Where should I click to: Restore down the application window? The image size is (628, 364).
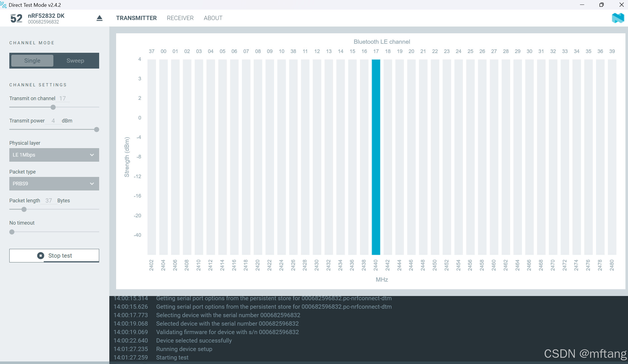pos(601,5)
